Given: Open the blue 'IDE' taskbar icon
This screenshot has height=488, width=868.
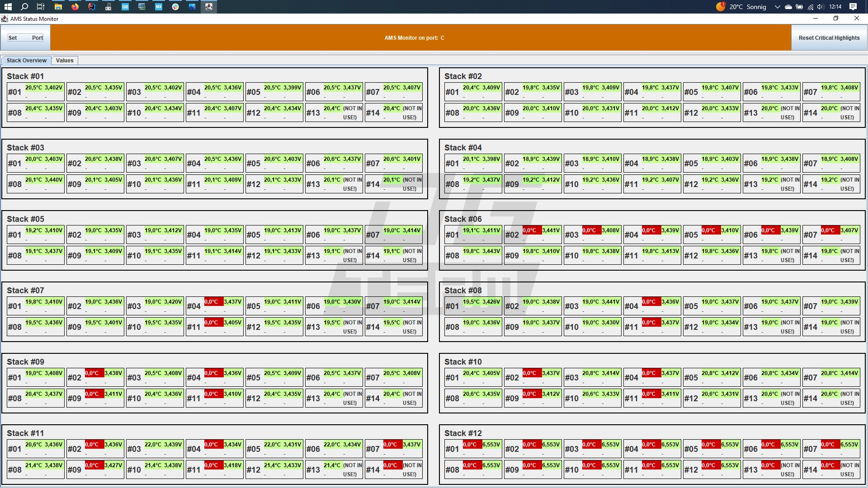Looking at the screenshot, I should click(x=125, y=7).
